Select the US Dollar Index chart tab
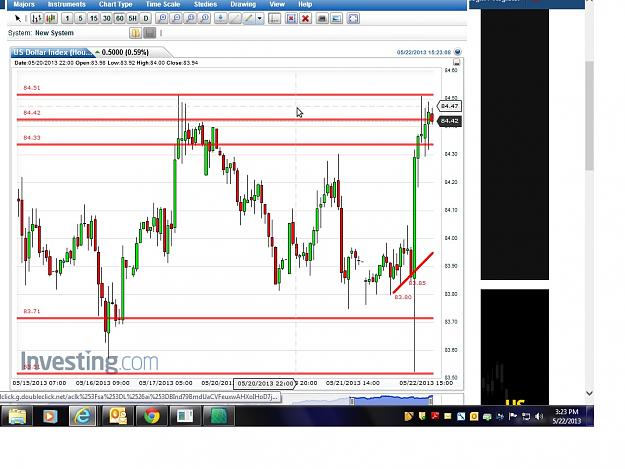Viewport: 625px width, 469px height. (52, 52)
